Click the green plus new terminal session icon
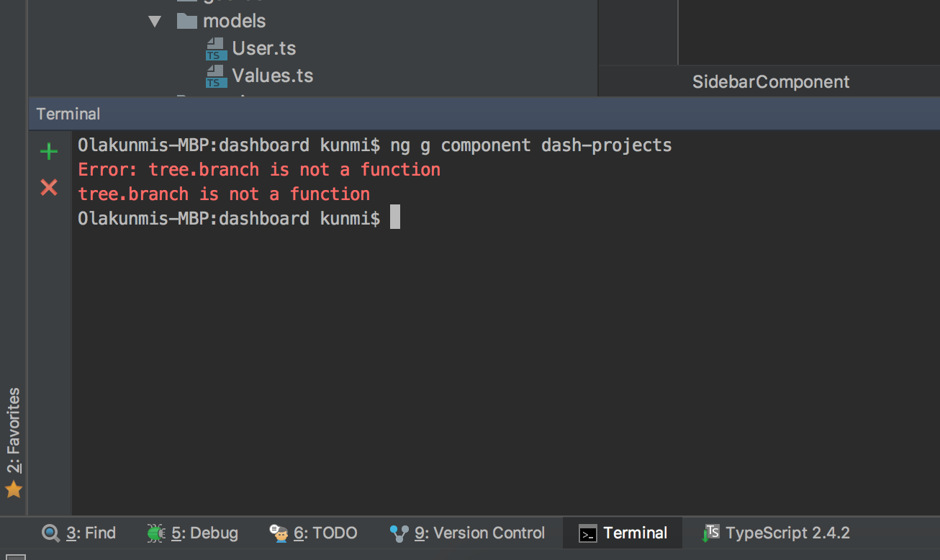 click(49, 151)
